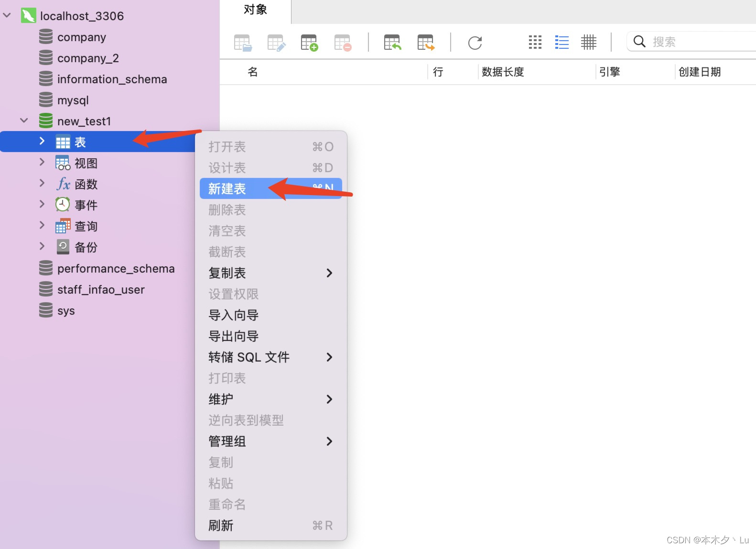This screenshot has height=549, width=756.
Task: Click the 清空表 menu entry
Action: coord(271,231)
